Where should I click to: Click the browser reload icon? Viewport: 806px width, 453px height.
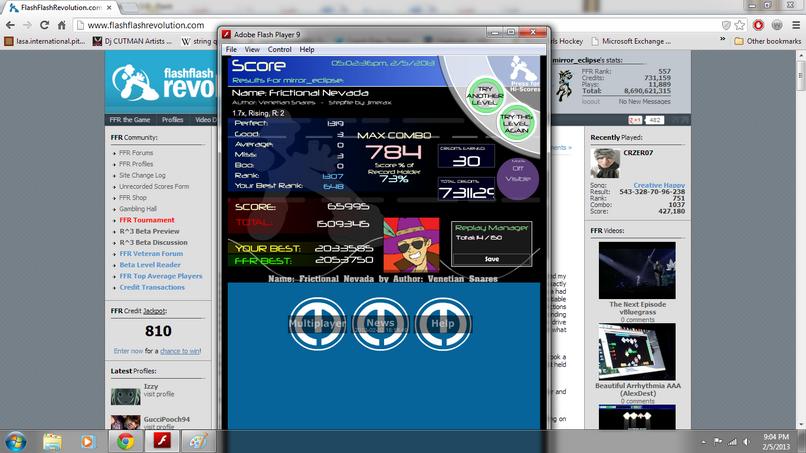pyautogui.click(x=44, y=25)
